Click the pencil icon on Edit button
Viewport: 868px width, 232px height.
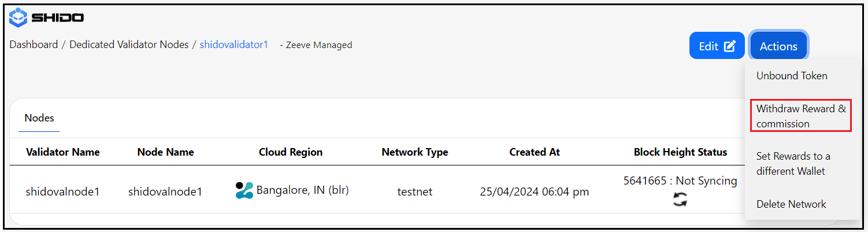click(x=730, y=46)
